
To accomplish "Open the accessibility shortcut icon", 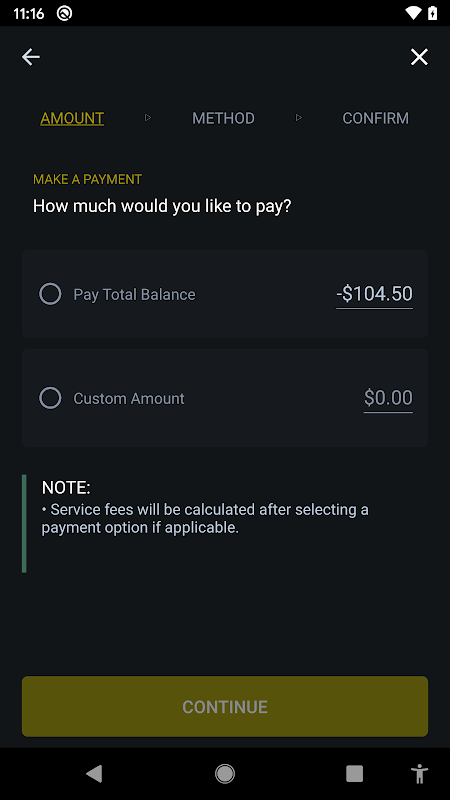I will click(419, 773).
